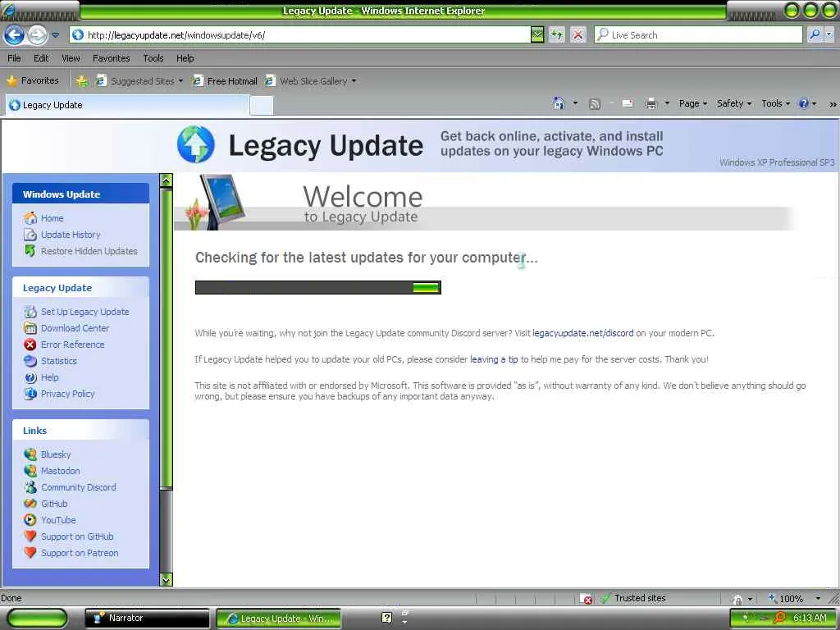Click the RSS Feeds icon
This screenshot has height=630, width=840.
595,104
